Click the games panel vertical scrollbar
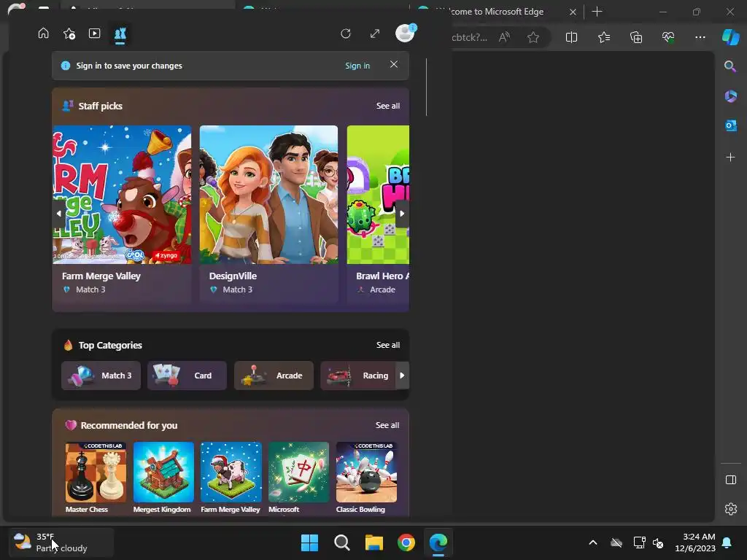This screenshot has width=747, height=560. [426, 87]
